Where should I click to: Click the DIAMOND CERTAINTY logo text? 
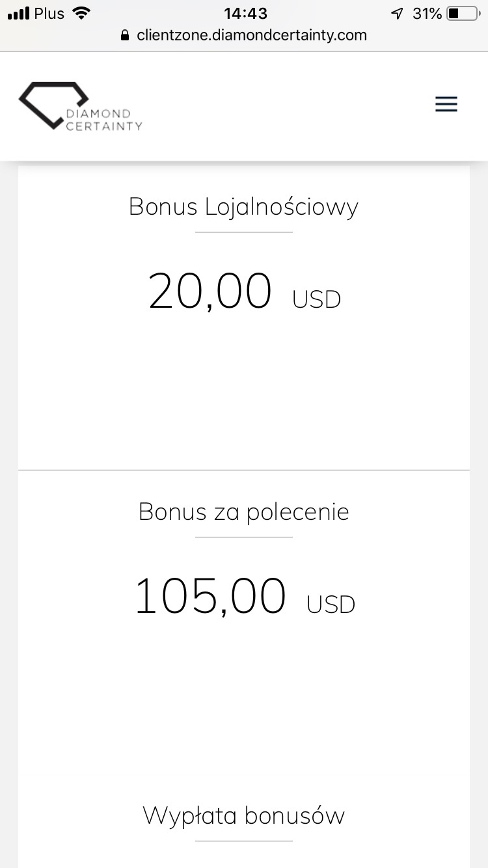(104, 120)
